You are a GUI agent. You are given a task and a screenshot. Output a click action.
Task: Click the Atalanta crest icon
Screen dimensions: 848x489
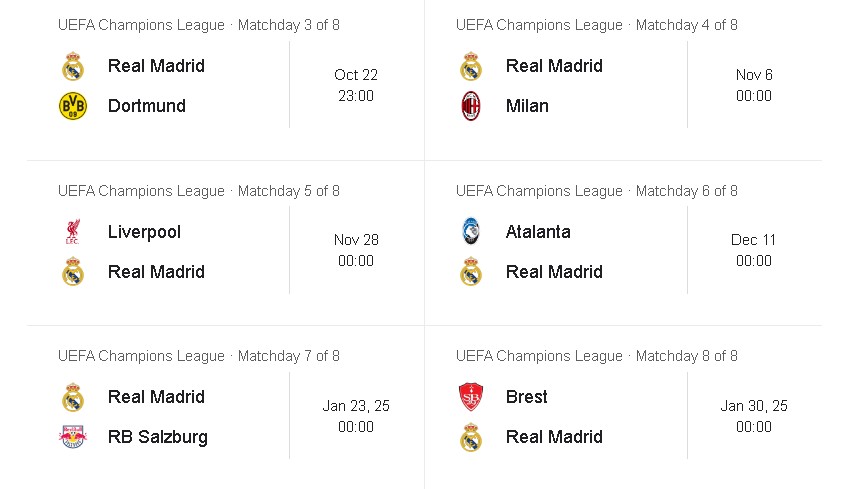click(471, 232)
